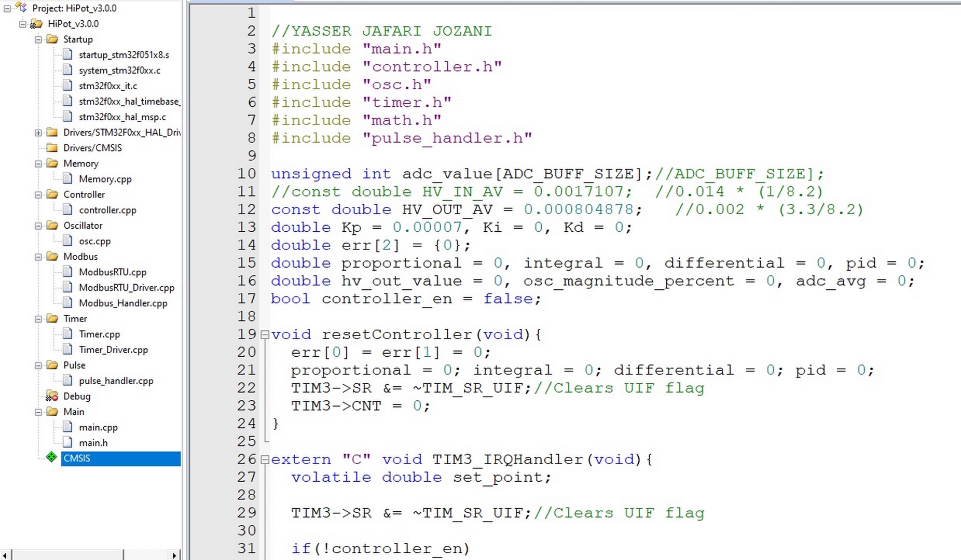Collapse the Timer group
The height and width of the screenshot is (560, 961).
[x=38, y=319]
